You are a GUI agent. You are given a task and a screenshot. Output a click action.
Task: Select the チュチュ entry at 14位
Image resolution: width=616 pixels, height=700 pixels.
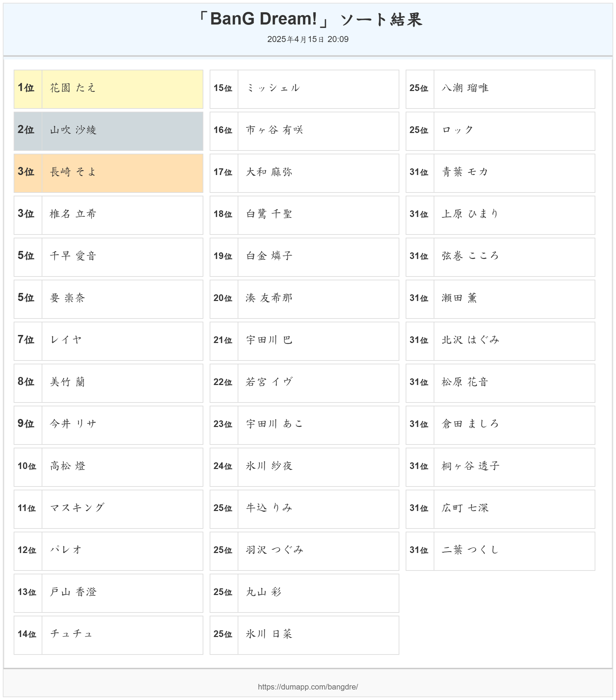pos(71,634)
